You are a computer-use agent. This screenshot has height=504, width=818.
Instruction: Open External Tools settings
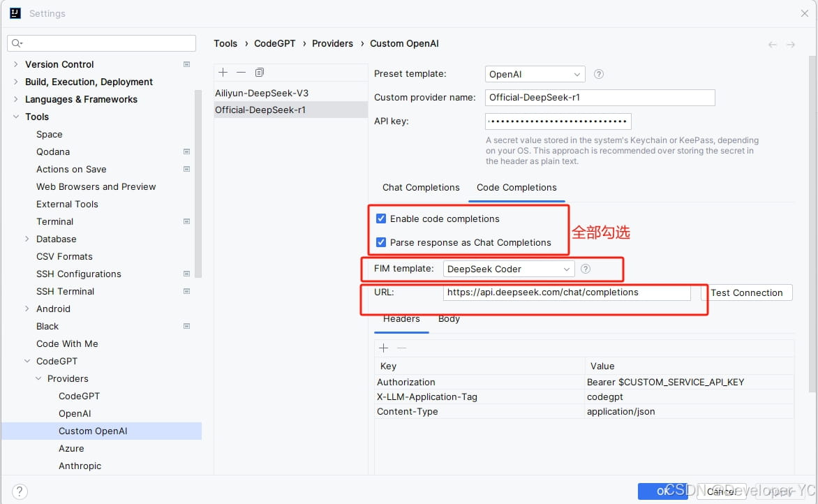coord(67,204)
